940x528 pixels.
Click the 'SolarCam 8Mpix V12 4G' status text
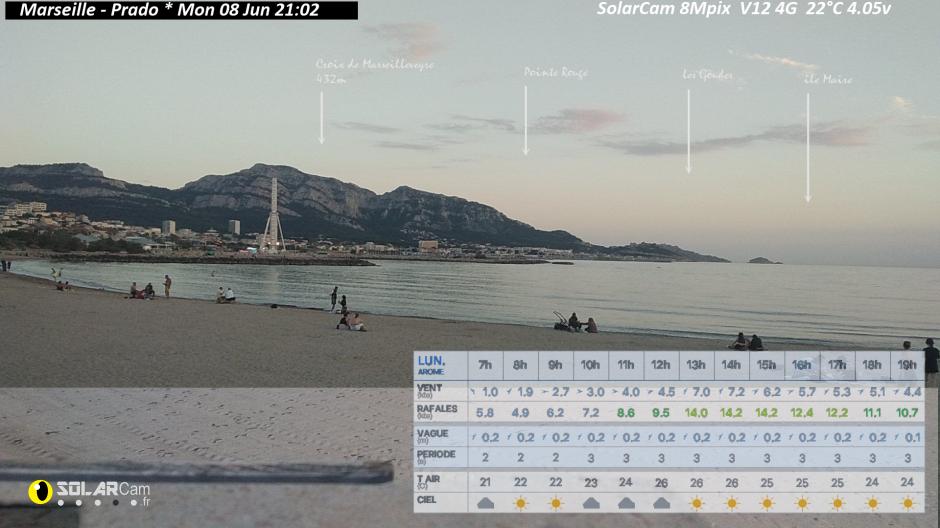744,9
